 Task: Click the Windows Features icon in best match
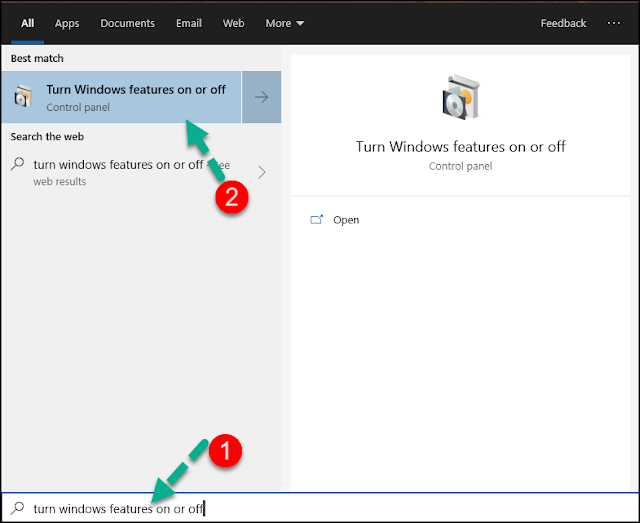pos(23,96)
